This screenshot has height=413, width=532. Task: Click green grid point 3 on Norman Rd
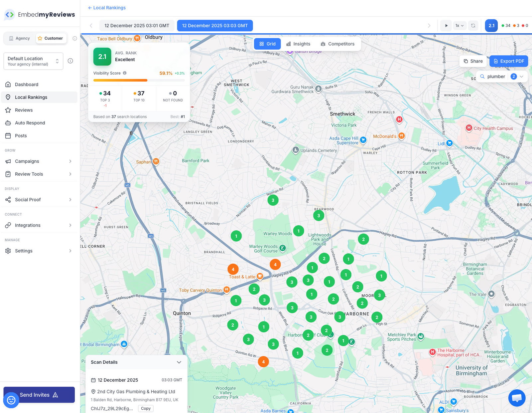point(273,200)
